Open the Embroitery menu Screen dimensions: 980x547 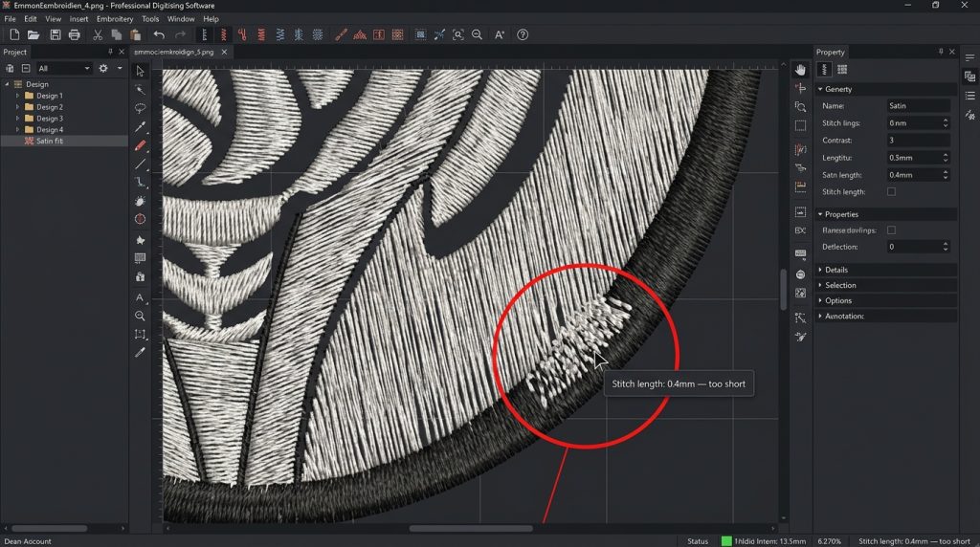[115, 19]
